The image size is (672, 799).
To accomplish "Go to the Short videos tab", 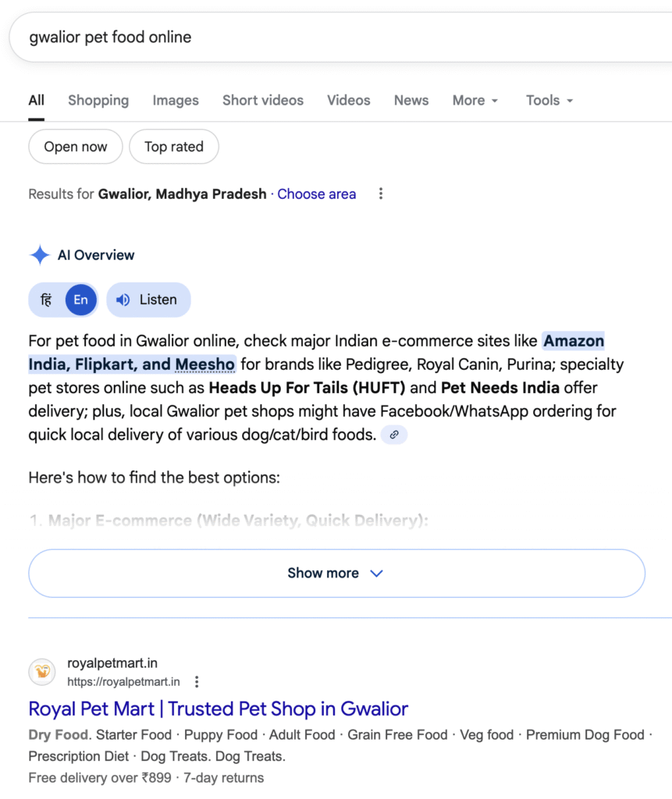I will click(263, 100).
